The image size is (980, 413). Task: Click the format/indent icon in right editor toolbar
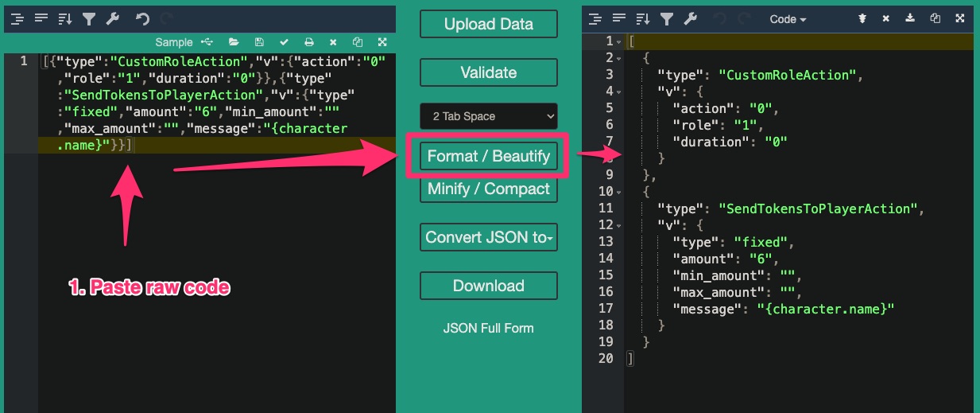[x=595, y=19]
